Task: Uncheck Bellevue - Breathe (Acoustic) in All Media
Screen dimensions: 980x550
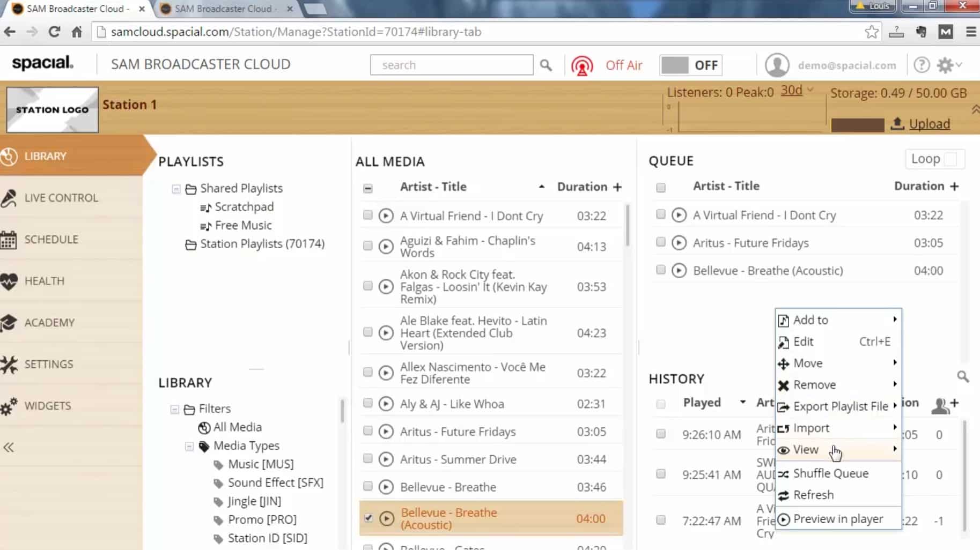Action: [x=369, y=518]
